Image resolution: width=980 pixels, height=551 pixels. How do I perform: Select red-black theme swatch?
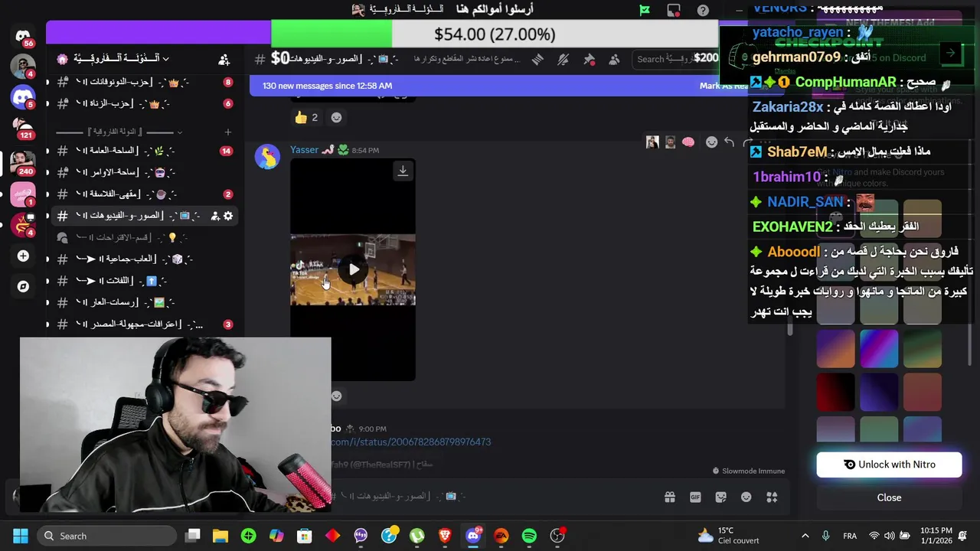(835, 392)
